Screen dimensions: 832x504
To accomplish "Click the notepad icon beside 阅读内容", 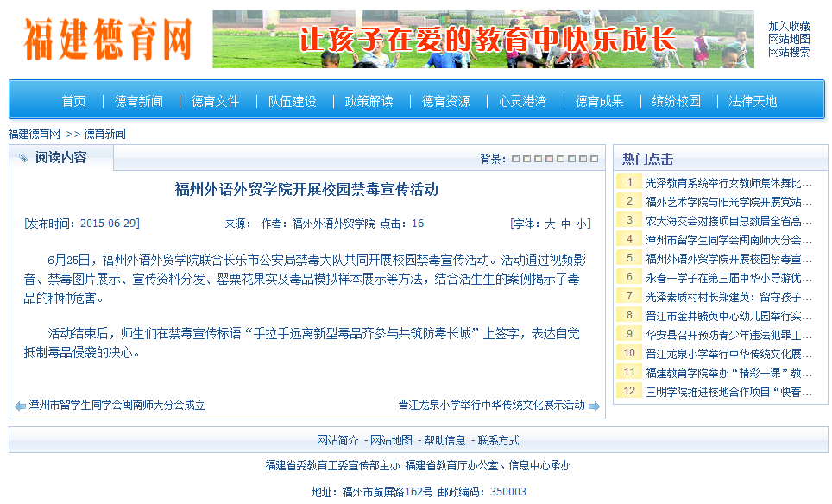I will coord(25,159).
